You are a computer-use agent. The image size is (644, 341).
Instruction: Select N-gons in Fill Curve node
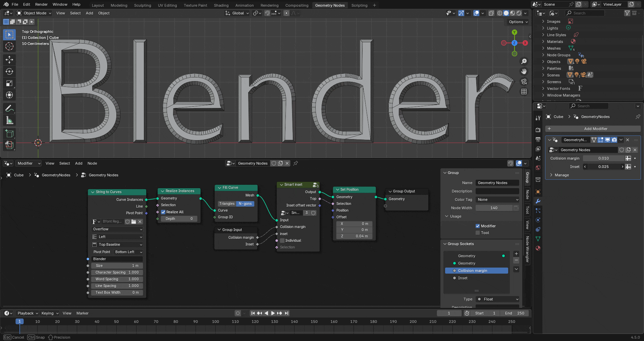[245, 204]
